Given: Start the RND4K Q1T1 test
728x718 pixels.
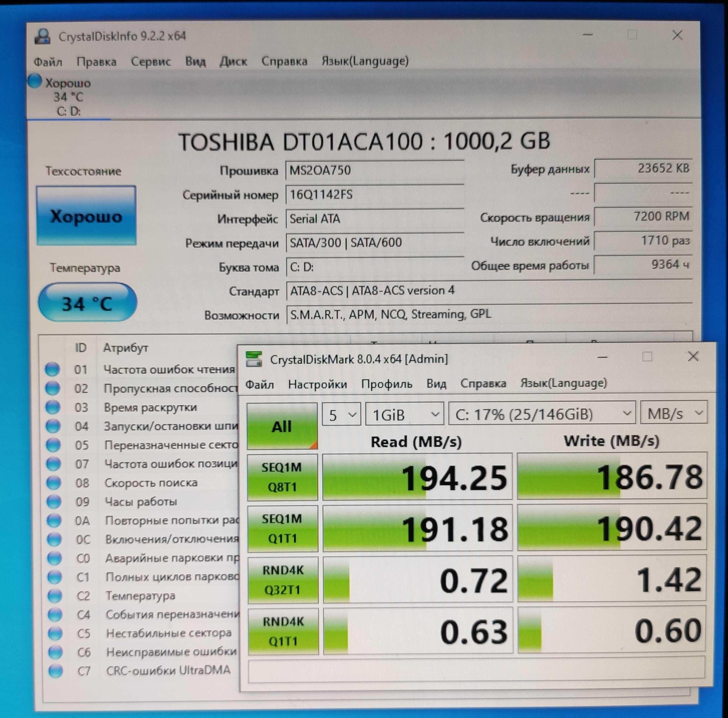Looking at the screenshot, I should pyautogui.click(x=283, y=631).
